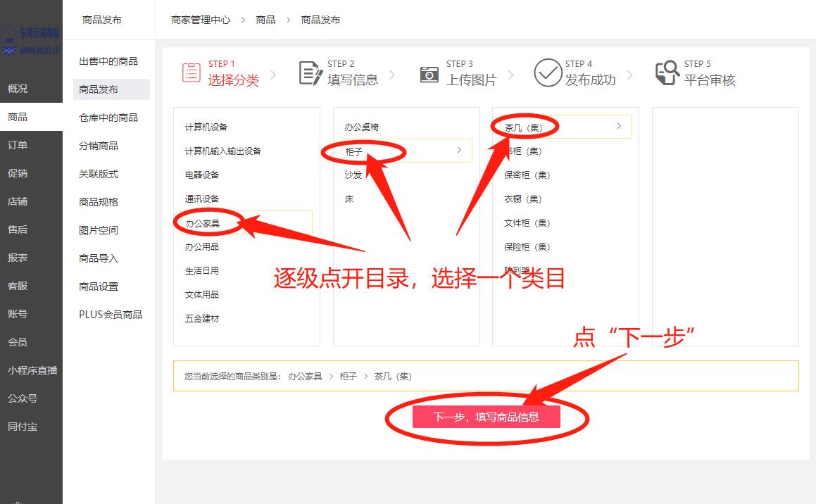Image resolution: width=816 pixels, height=504 pixels.
Task: Click the Step 2 填写信息 document pencil icon
Action: 310,73
